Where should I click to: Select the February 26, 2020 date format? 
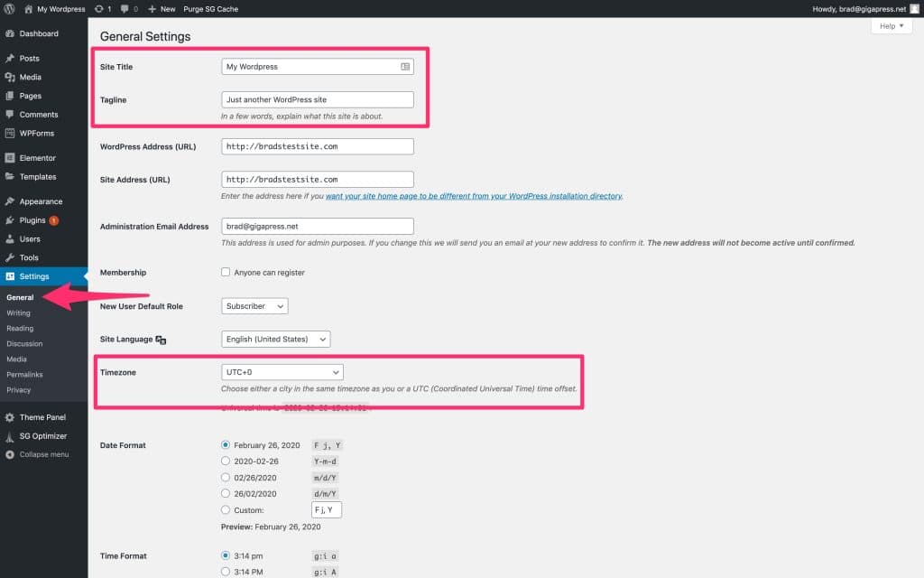pyautogui.click(x=226, y=444)
